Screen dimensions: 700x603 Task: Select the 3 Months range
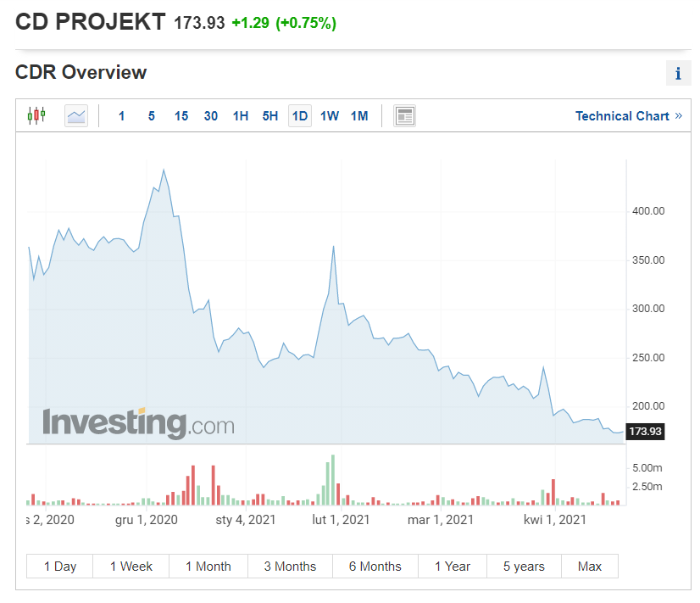290,567
